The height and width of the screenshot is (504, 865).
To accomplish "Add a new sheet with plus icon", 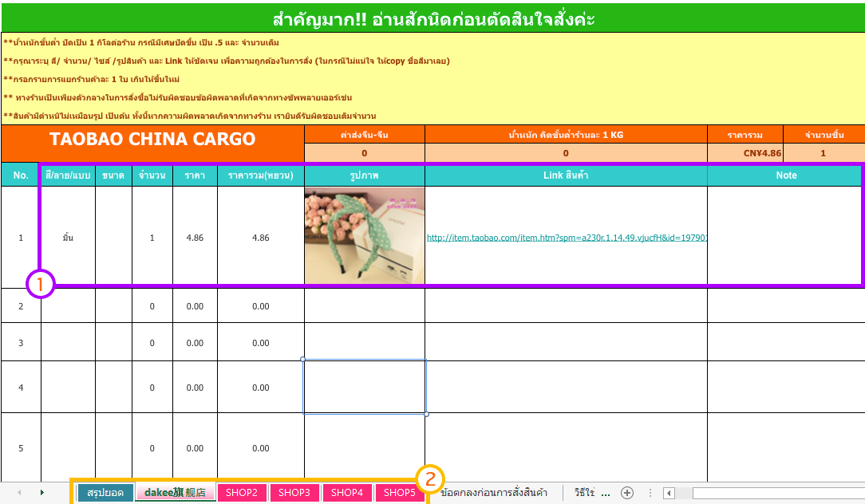I will pyautogui.click(x=627, y=493).
